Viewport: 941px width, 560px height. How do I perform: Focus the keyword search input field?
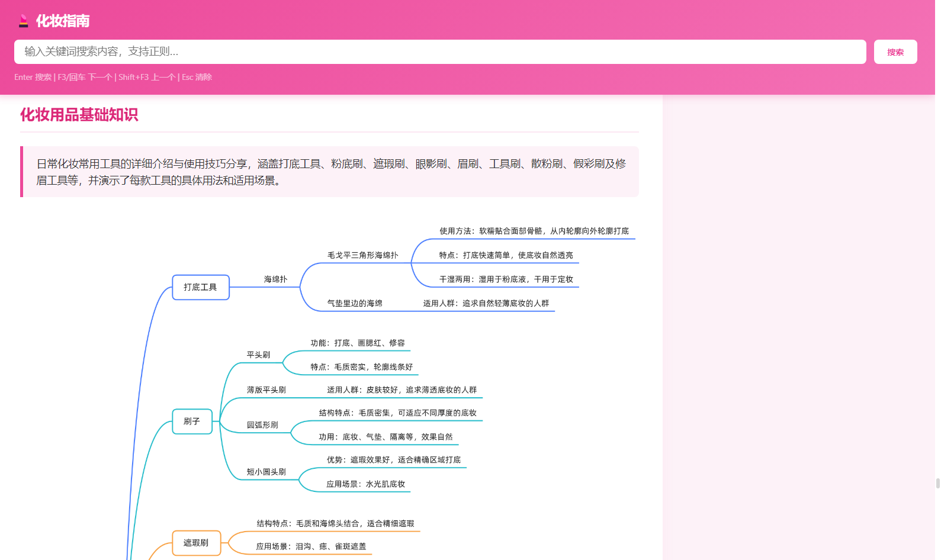439,52
